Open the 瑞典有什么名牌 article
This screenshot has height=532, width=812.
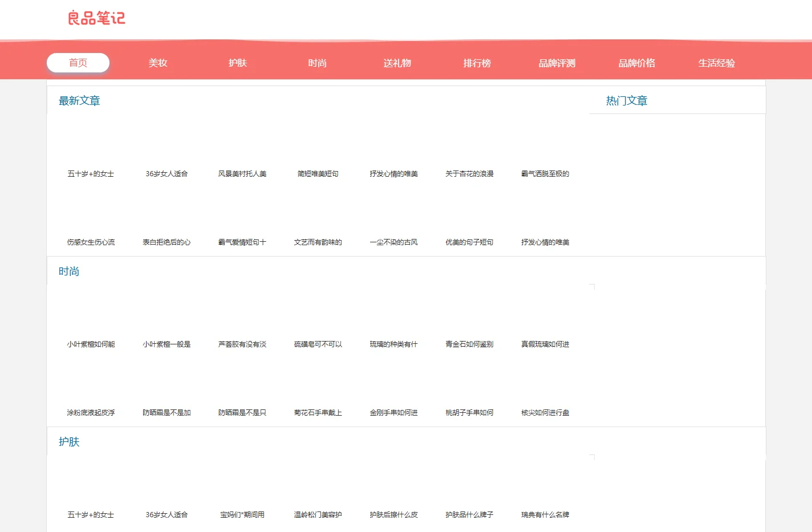click(546, 515)
